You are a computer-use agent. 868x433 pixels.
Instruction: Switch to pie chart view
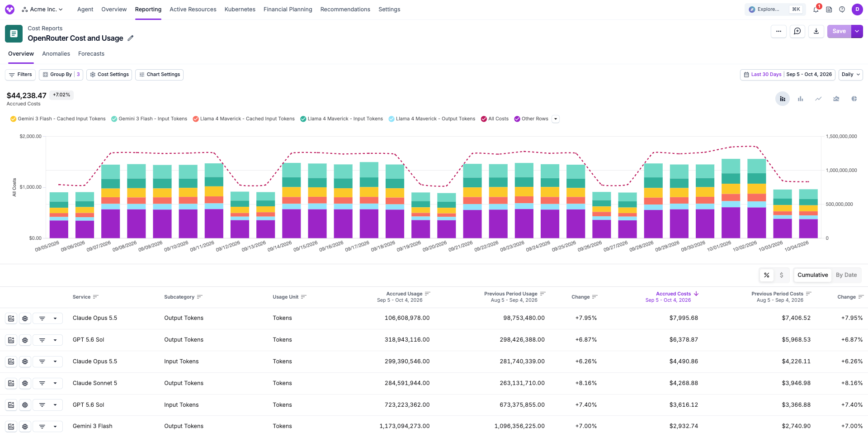pyautogui.click(x=854, y=99)
